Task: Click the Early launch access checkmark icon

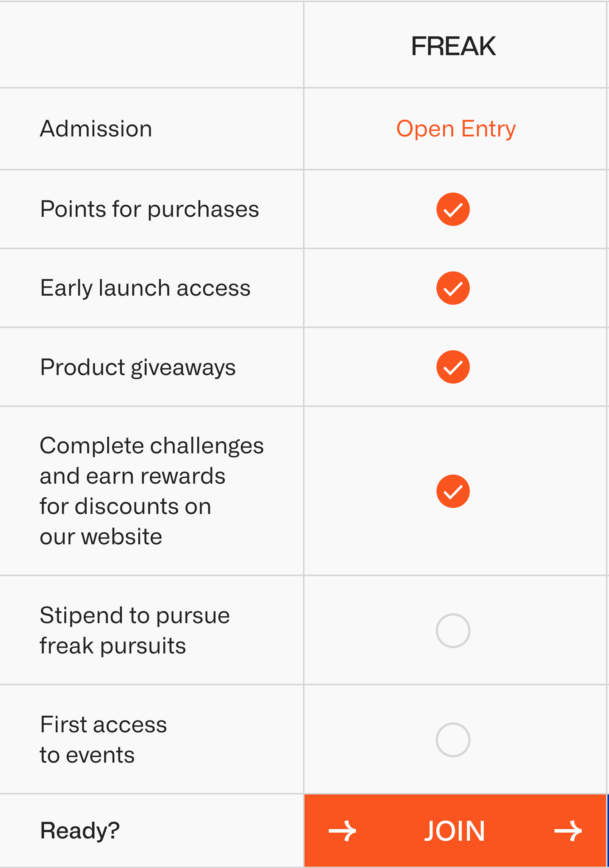Action: 453,288
